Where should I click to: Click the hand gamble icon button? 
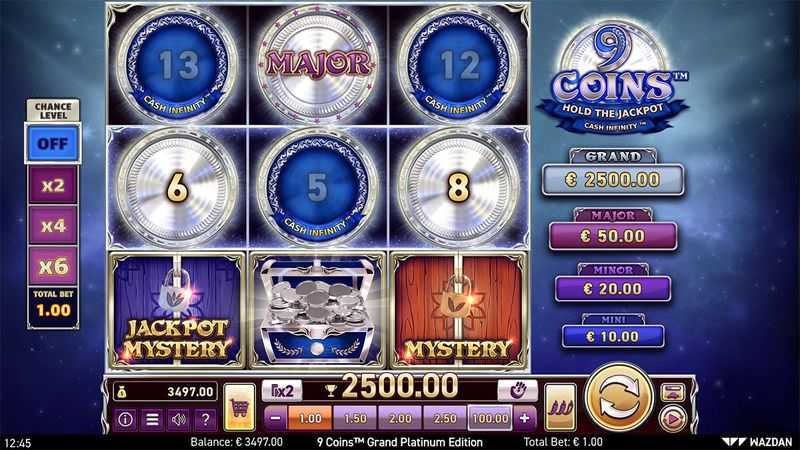point(517,391)
